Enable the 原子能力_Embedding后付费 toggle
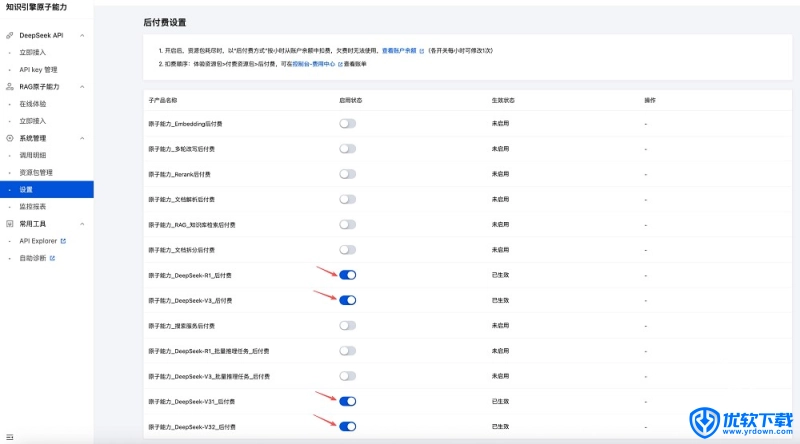Viewport: 800px width, 444px height. tap(347, 123)
